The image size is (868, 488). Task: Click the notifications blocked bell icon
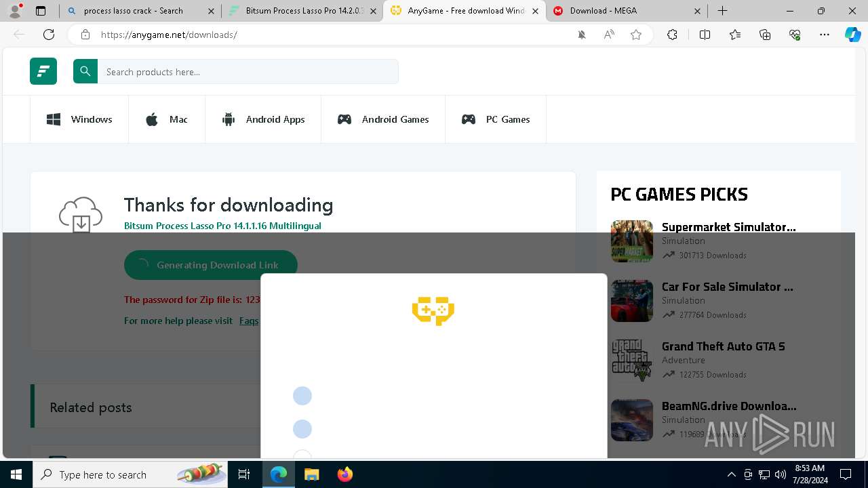[x=582, y=35]
